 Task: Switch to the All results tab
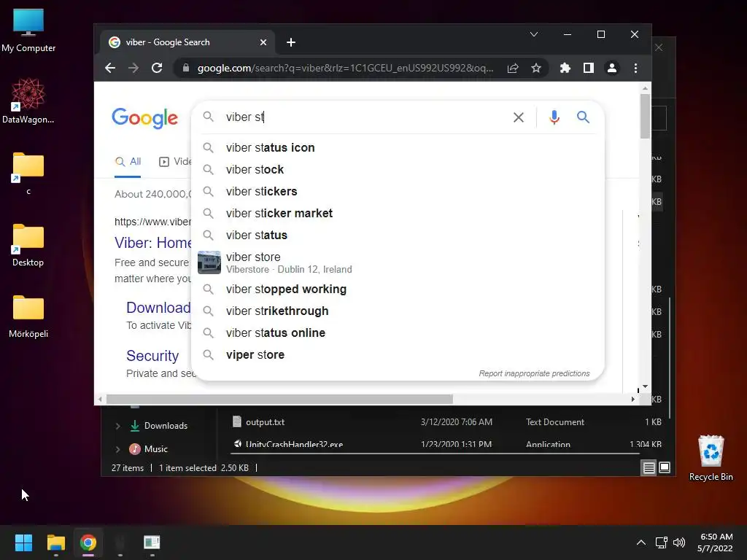tap(128, 162)
